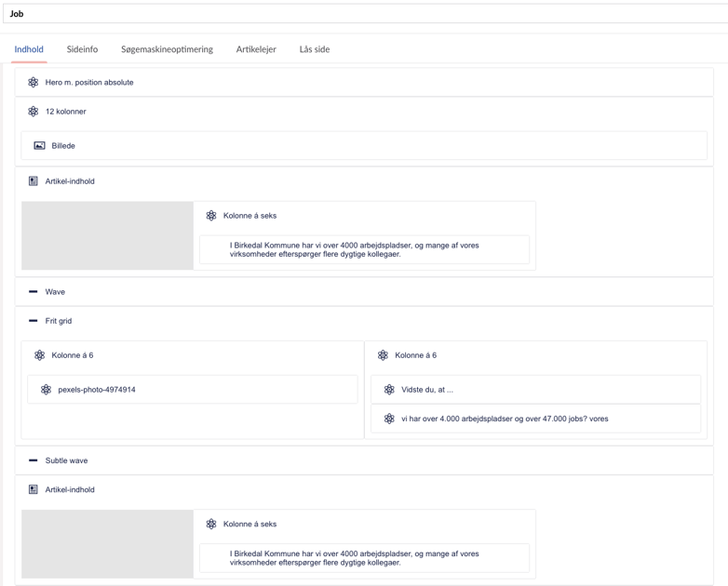Collapse the Wave block using its minus icon

tap(34, 292)
